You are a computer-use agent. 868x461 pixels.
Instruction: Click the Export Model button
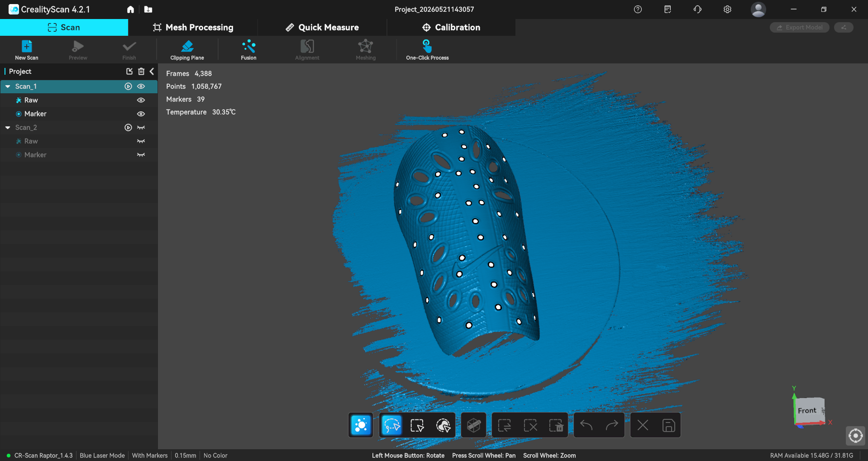800,28
